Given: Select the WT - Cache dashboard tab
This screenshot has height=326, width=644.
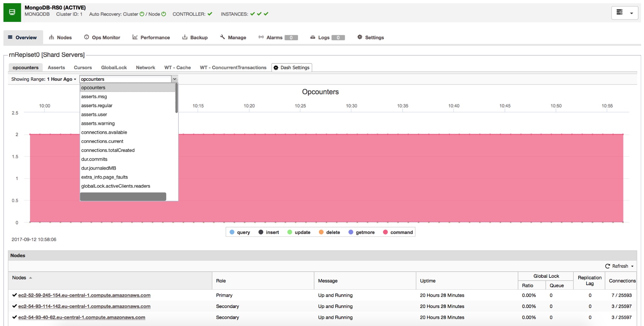Looking at the screenshot, I should [178, 68].
